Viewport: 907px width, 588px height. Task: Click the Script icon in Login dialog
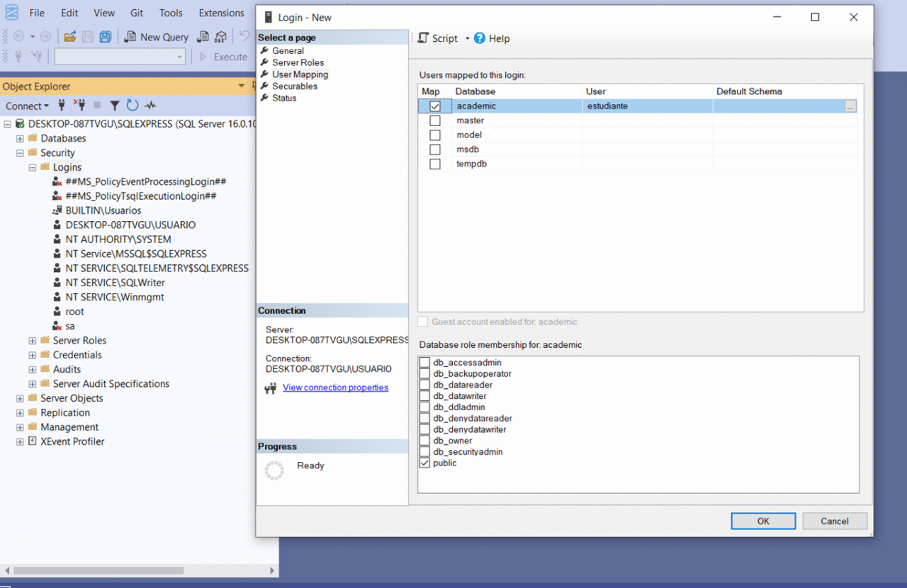click(x=424, y=38)
